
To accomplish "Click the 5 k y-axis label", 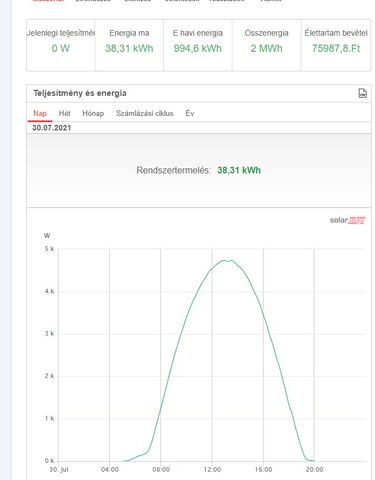I will click(x=49, y=249).
